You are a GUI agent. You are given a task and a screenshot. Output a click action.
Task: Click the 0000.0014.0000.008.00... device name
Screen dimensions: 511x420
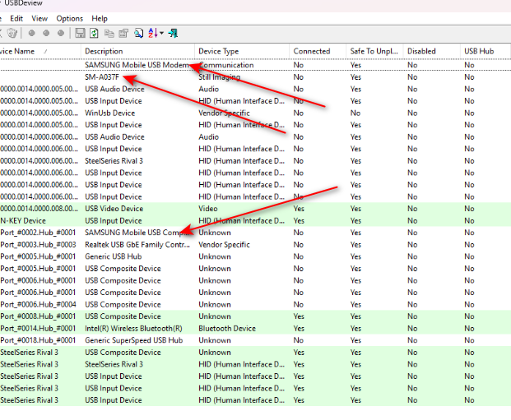pyautogui.click(x=39, y=209)
